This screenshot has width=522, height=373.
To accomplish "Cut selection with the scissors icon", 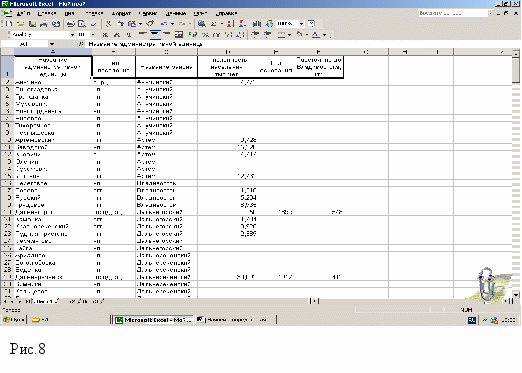I will (x=109, y=24).
